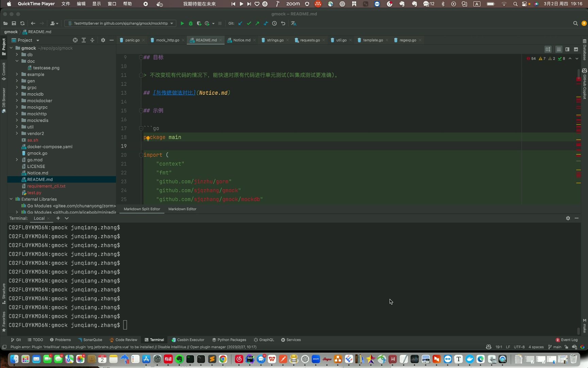The height and width of the screenshot is (368, 588).
Task: Click the 4 spaces indent setting
Action: 536,347
